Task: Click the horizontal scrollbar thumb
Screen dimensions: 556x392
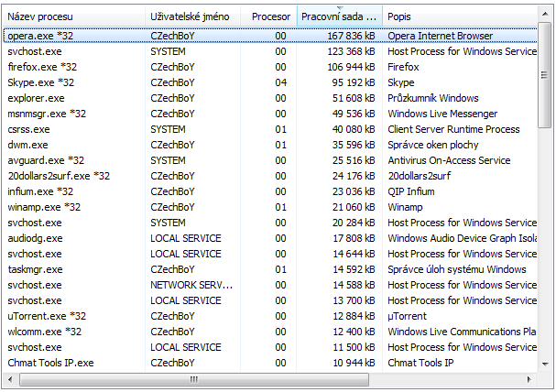Action: [194, 379]
